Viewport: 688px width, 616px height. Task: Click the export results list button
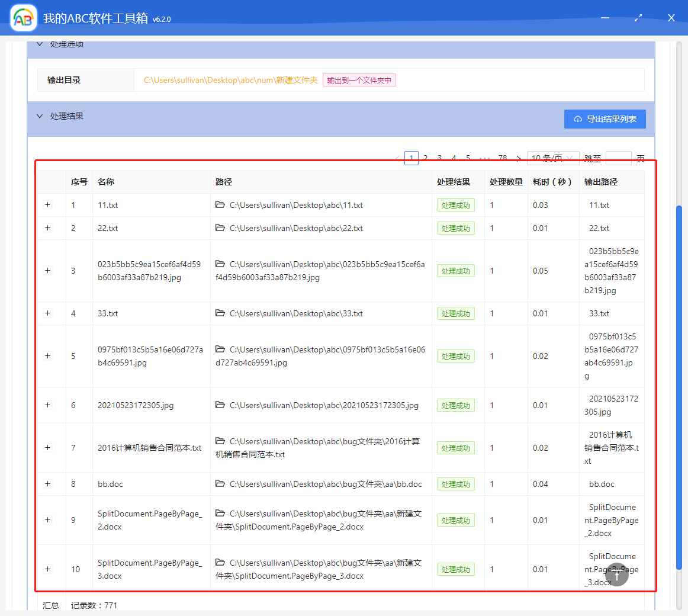605,119
